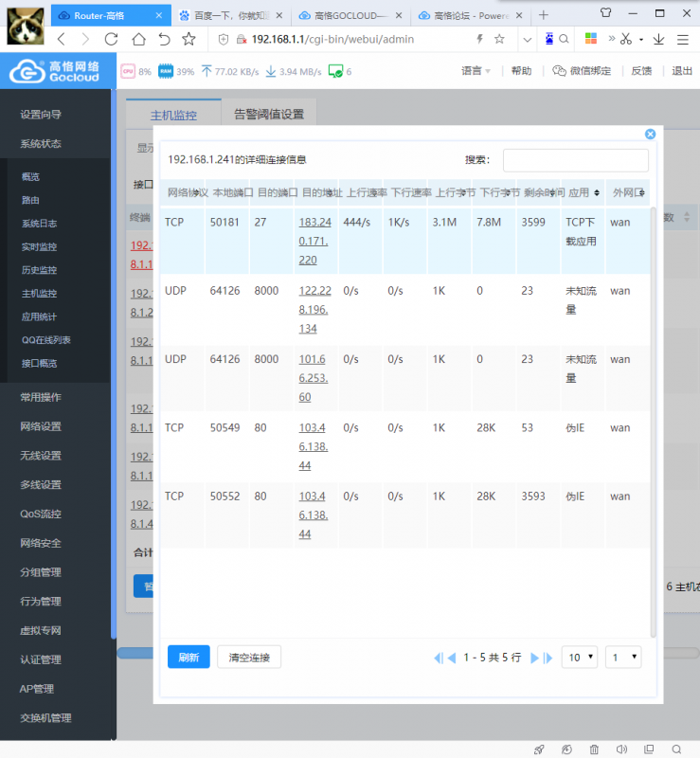Screen dimensions: 700x758
Task: Go to the last page of connections
Action: click(548, 658)
